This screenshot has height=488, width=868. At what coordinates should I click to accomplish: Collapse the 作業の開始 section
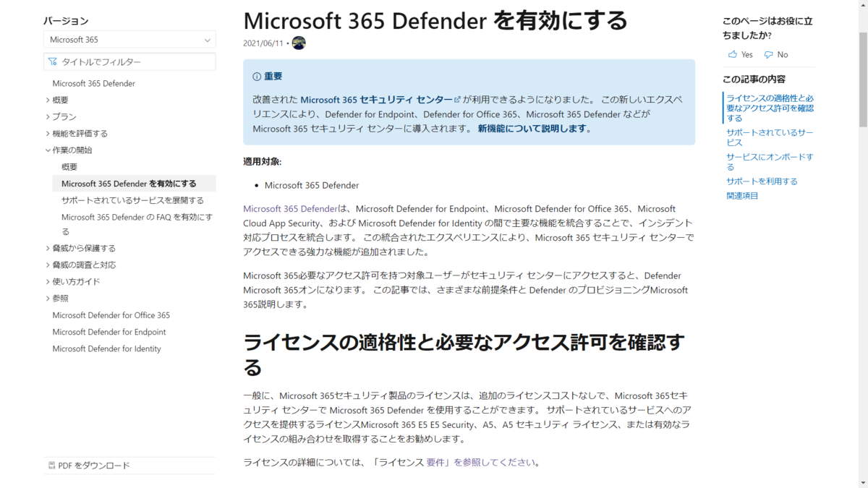click(x=48, y=150)
